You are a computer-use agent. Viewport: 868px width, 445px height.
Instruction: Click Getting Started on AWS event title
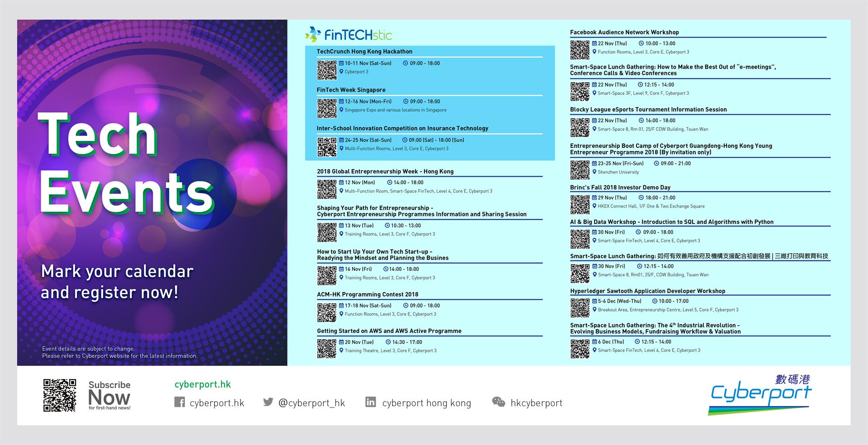[x=389, y=331]
